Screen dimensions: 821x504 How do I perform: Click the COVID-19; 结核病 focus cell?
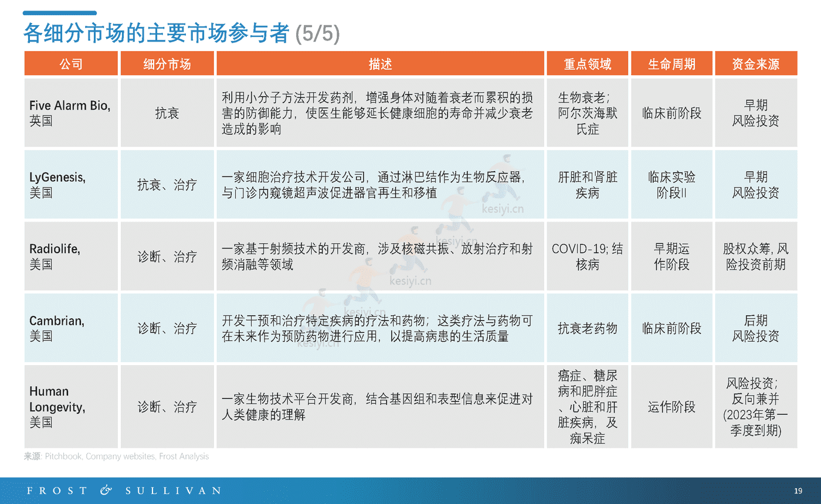pos(587,256)
